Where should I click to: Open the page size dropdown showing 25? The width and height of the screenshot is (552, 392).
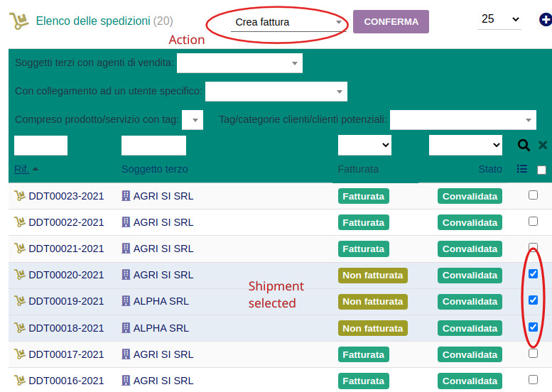pyautogui.click(x=499, y=20)
